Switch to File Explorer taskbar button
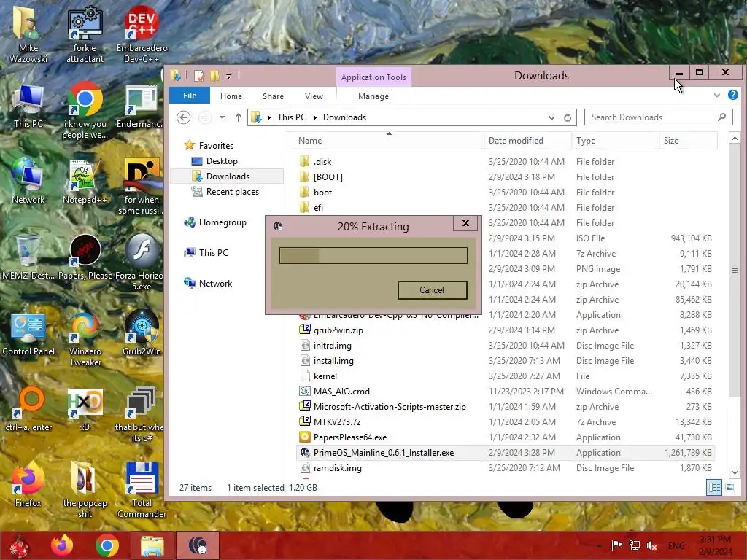This screenshot has height=560, width=747. (152, 545)
